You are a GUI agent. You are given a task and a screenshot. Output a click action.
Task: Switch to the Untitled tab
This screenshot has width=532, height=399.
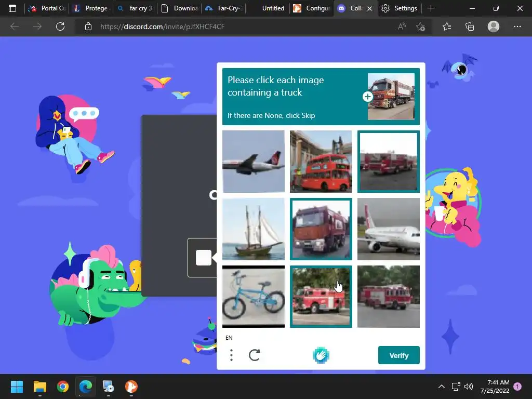pos(268,8)
